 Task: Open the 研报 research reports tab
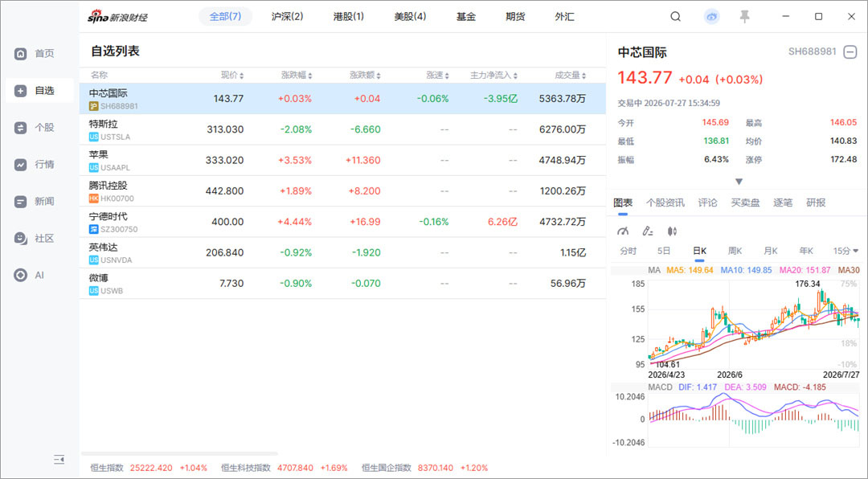[816, 203]
